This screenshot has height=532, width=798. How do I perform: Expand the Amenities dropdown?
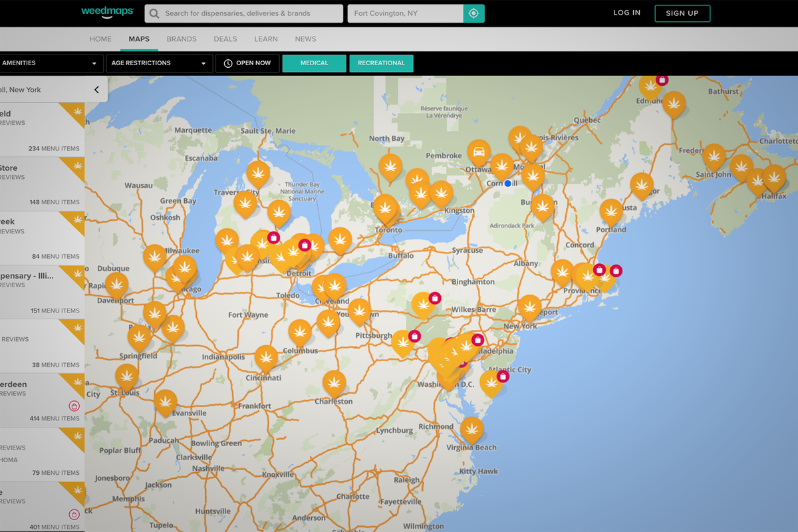(51, 63)
